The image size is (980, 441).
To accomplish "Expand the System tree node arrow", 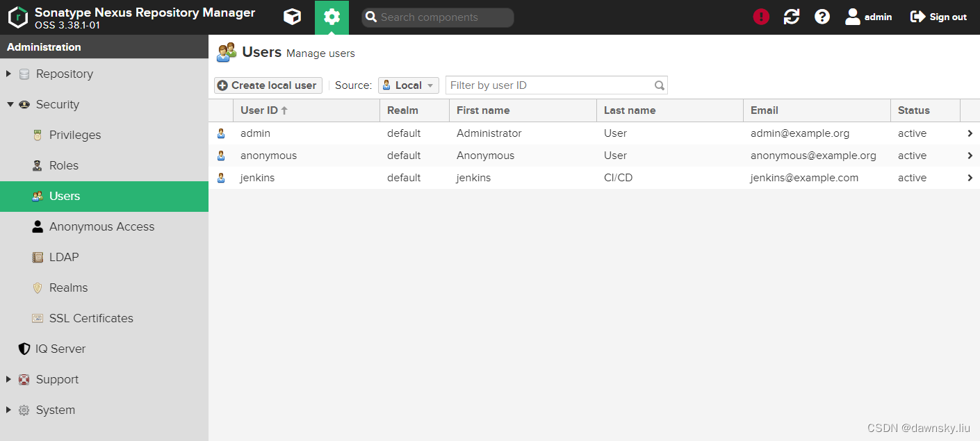I will click(x=9, y=410).
